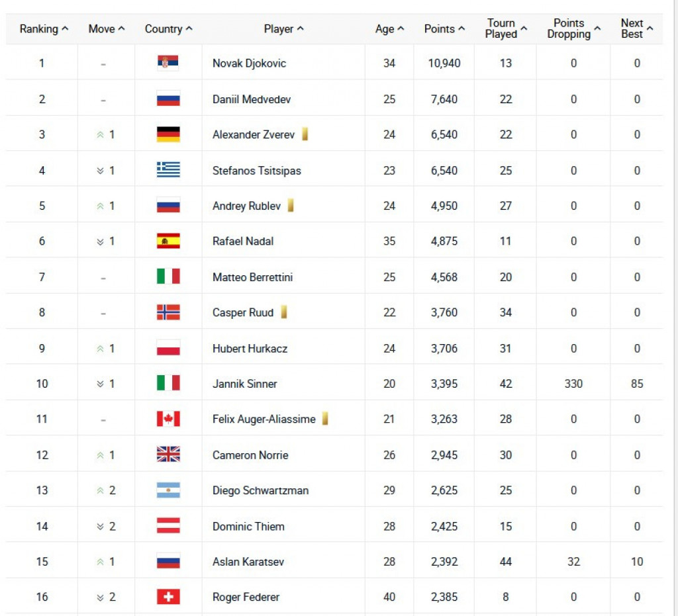
Task: Open Daniil Medvedev's player profile link
Action: click(x=252, y=99)
